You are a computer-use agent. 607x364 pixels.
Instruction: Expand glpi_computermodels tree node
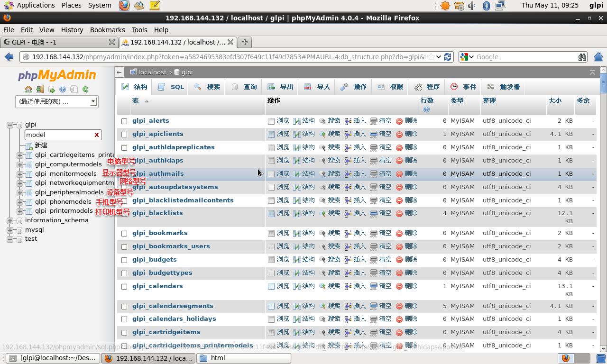(19, 164)
